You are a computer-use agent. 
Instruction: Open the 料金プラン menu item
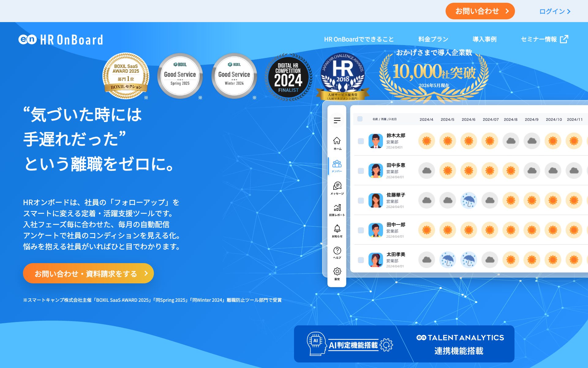click(x=433, y=39)
